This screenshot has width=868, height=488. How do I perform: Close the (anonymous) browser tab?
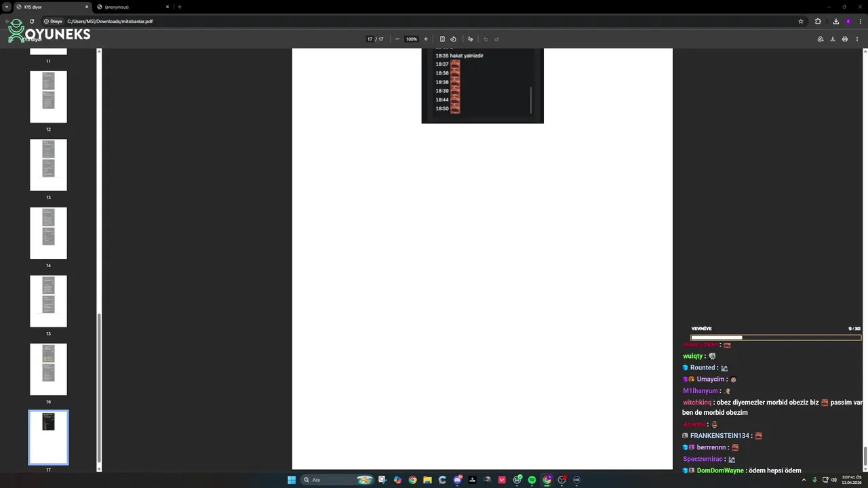point(167,7)
